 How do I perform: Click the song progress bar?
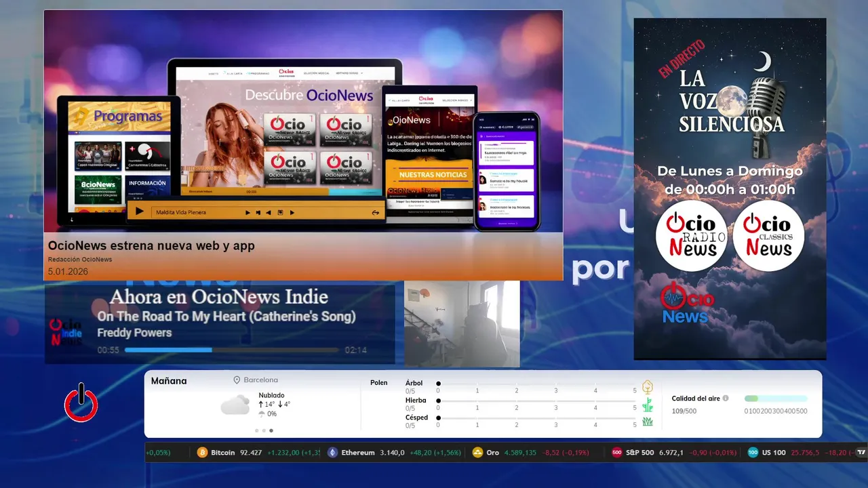231,350
